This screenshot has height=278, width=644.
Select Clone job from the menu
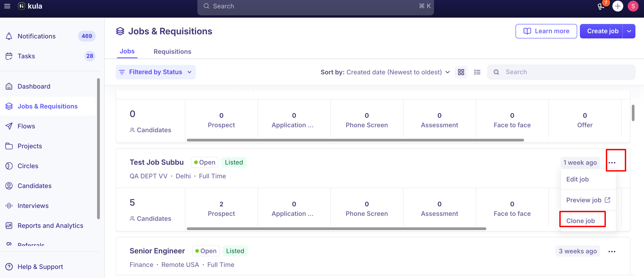coord(581,221)
